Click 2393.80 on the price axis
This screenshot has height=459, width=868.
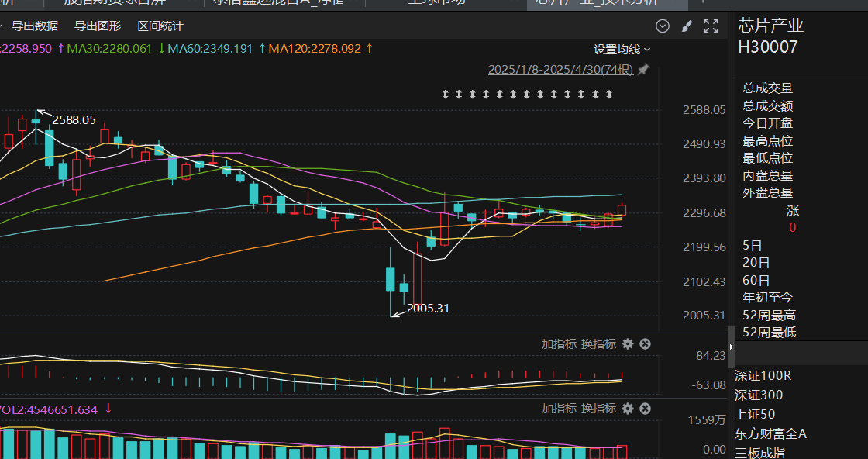(x=704, y=178)
